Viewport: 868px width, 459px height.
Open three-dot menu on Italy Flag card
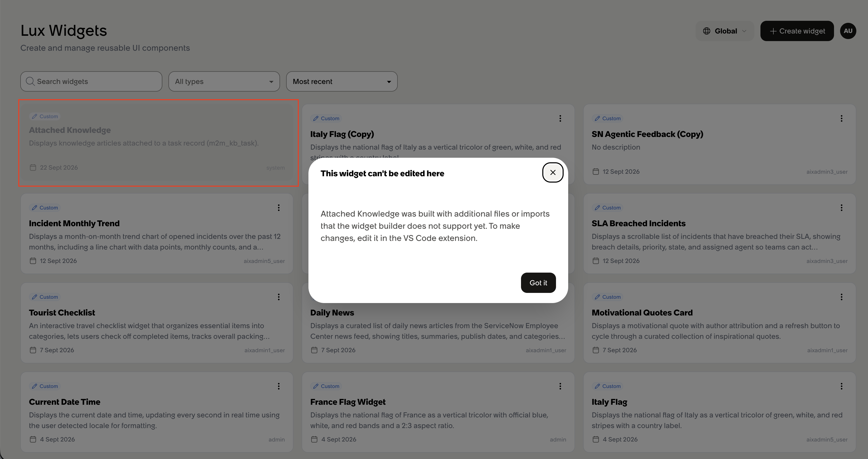pyautogui.click(x=841, y=386)
